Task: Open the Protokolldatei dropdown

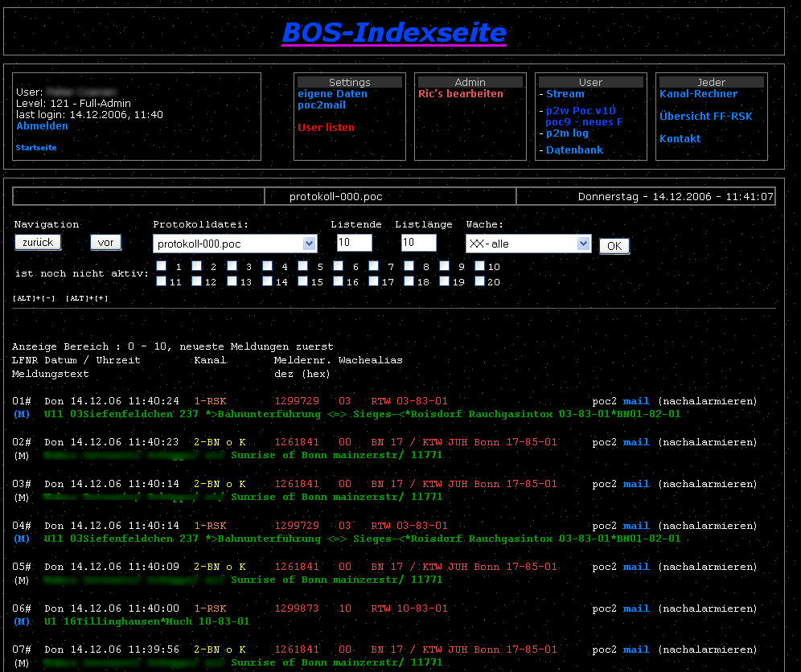Action: coord(235,244)
